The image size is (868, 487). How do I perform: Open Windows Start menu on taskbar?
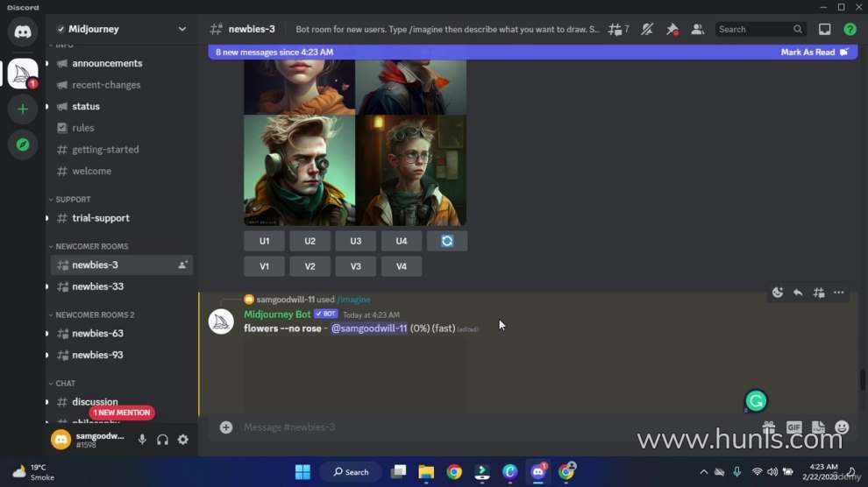302,472
